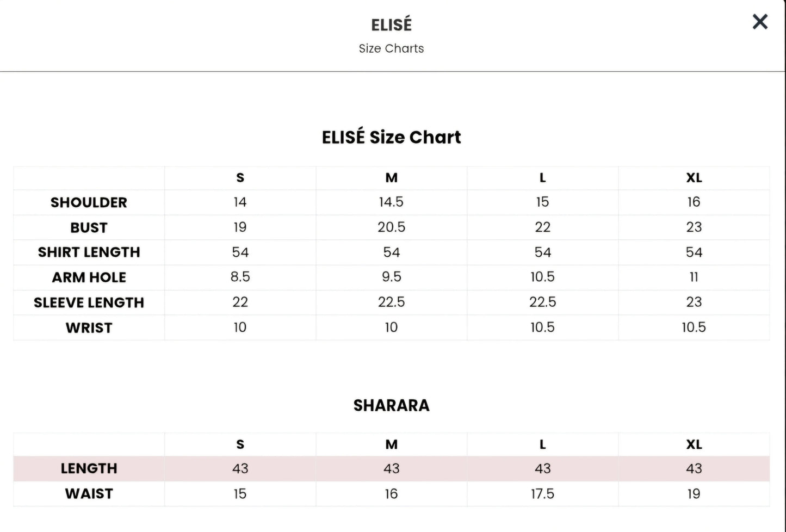Click the highlighted LENGTH row label
This screenshot has height=532, width=786.
pyautogui.click(x=89, y=468)
